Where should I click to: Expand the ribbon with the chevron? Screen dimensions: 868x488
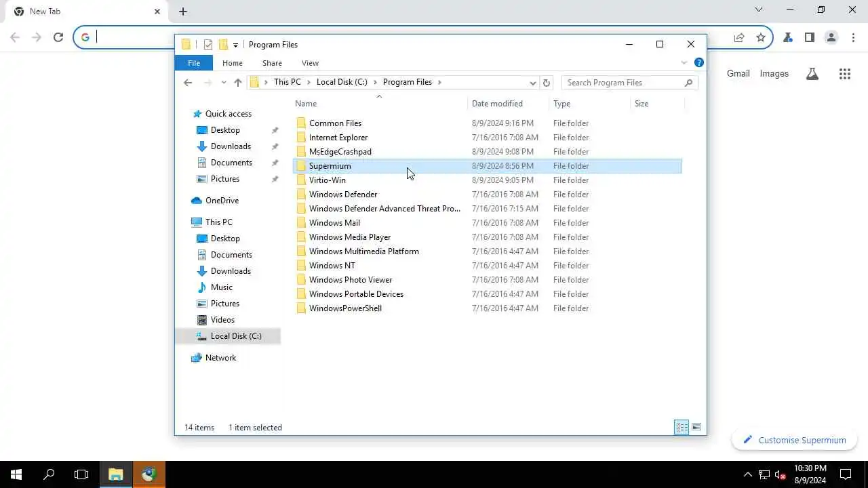click(x=684, y=63)
